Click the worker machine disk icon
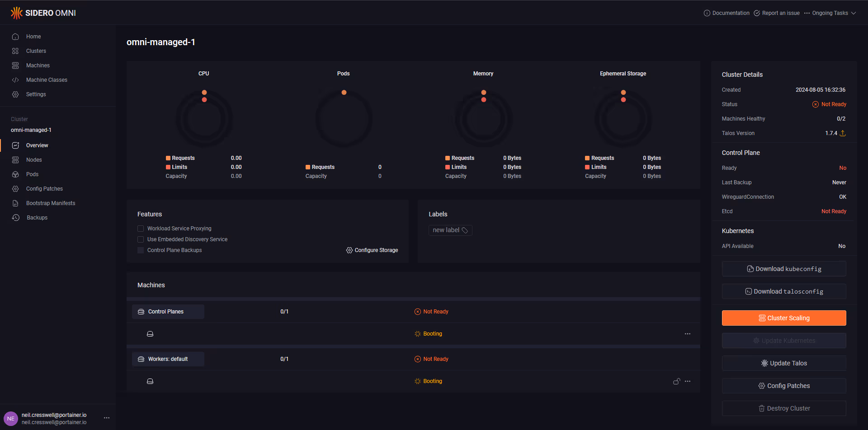This screenshot has width=868, height=430. pos(150,381)
